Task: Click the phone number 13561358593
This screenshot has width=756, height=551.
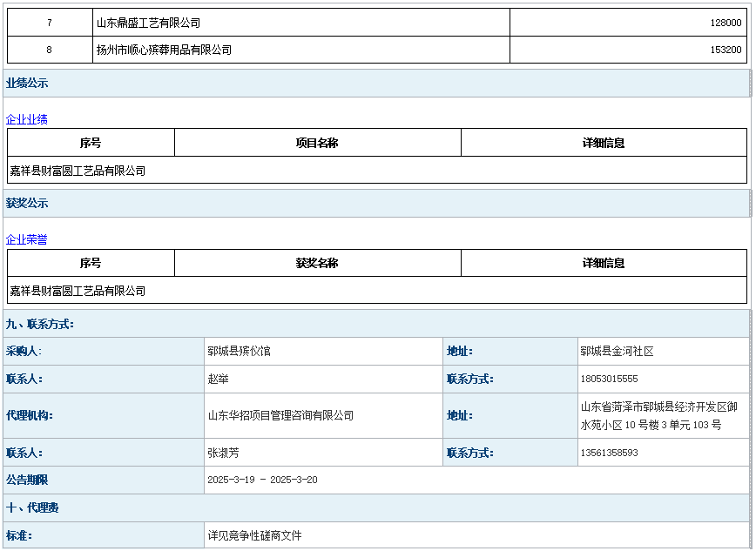Action: point(609,453)
